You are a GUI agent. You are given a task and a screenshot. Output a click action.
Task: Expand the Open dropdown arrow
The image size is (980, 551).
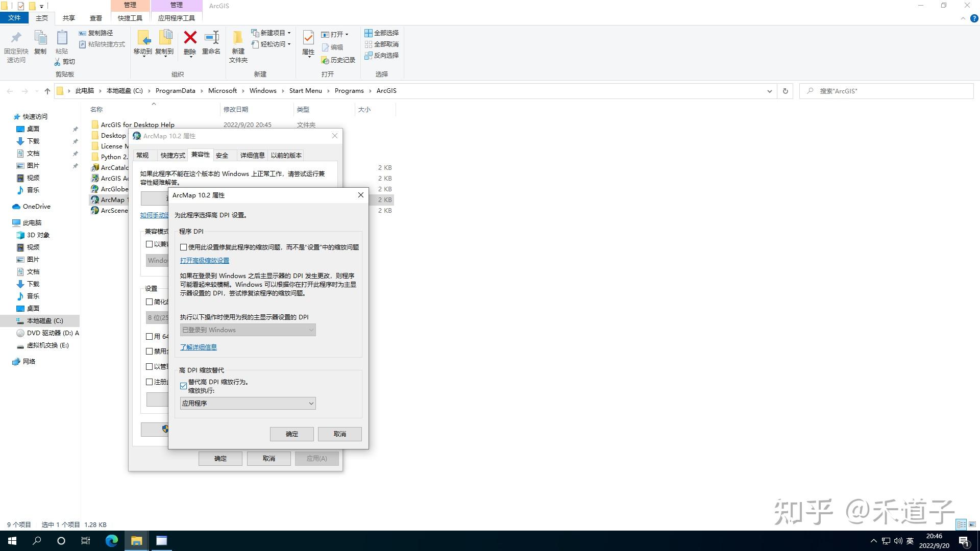click(x=347, y=35)
